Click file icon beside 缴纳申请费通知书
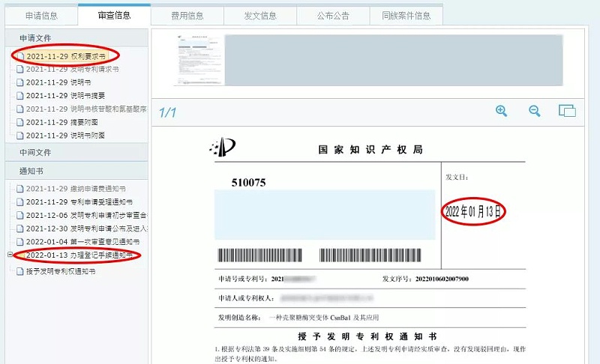 [20, 189]
